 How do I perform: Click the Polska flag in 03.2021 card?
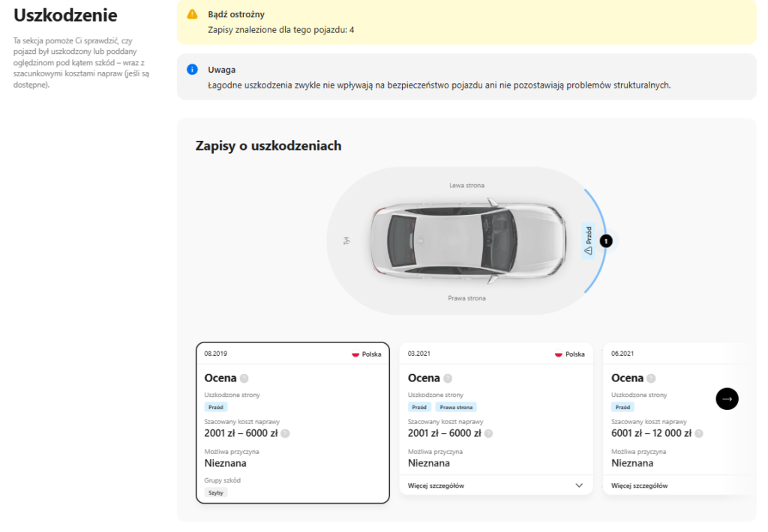[x=558, y=354]
